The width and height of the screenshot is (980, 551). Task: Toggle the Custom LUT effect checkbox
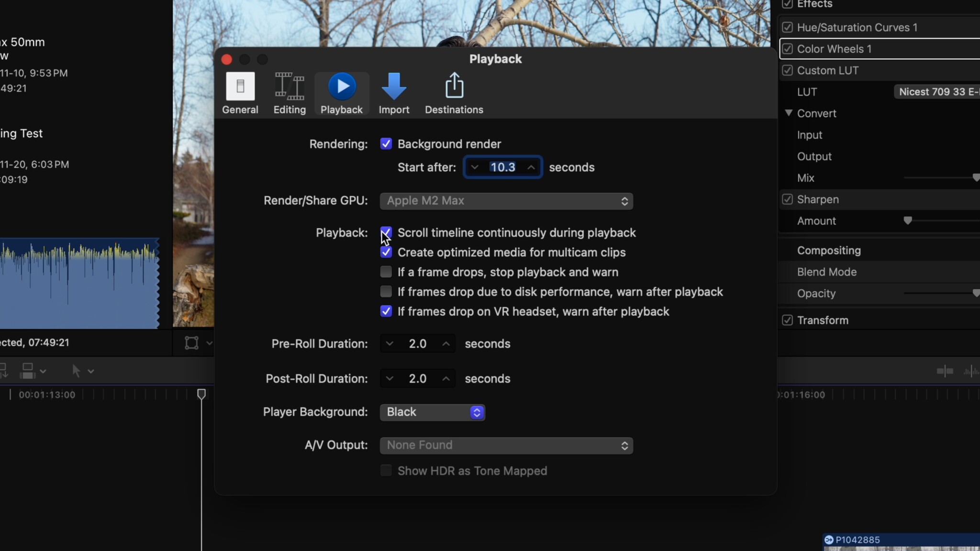787,70
